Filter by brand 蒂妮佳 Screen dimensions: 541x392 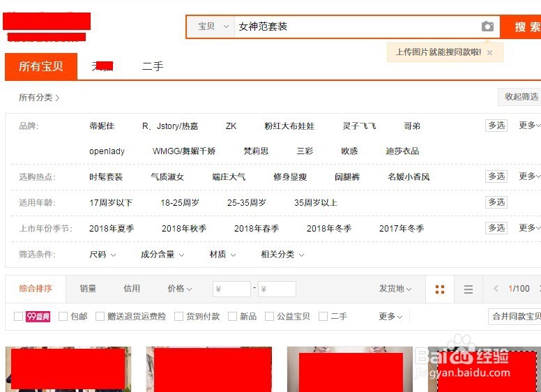(x=102, y=126)
